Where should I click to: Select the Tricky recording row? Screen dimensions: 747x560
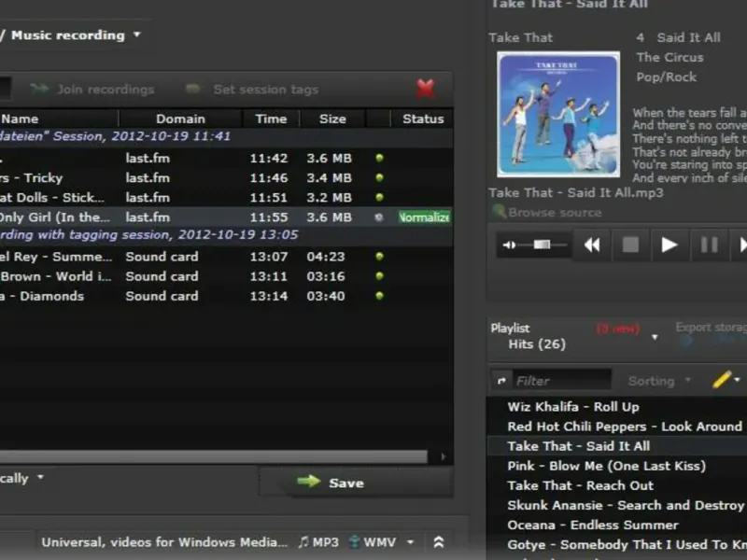(x=226, y=177)
